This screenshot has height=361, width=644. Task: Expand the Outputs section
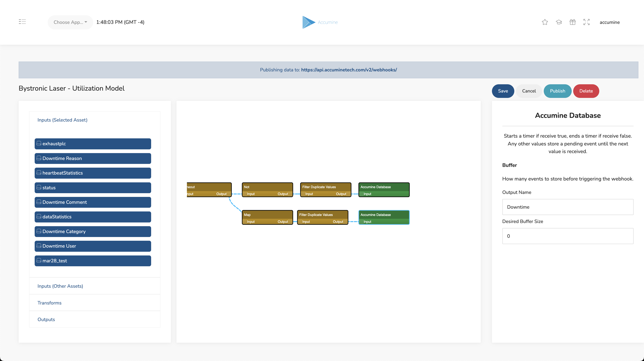click(x=46, y=319)
